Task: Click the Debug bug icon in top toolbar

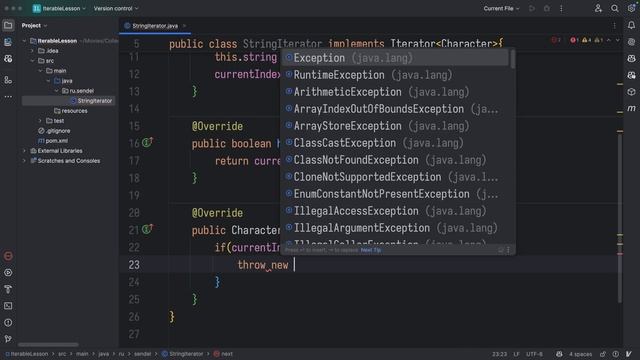Action: pyautogui.click(x=547, y=8)
